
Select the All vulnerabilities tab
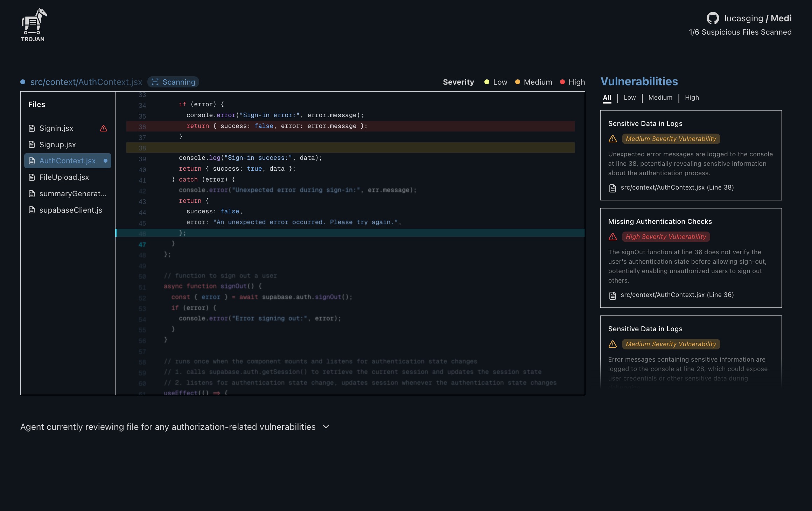(x=607, y=98)
